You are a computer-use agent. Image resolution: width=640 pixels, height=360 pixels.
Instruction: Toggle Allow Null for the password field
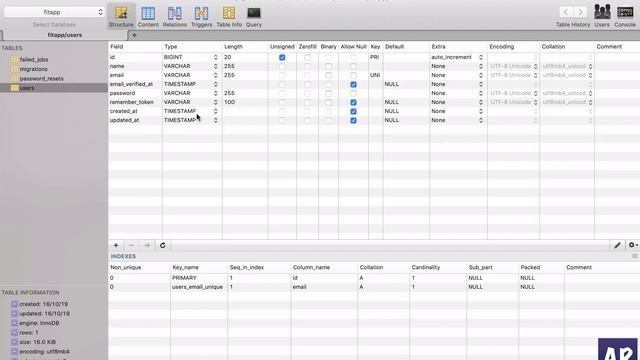point(353,93)
